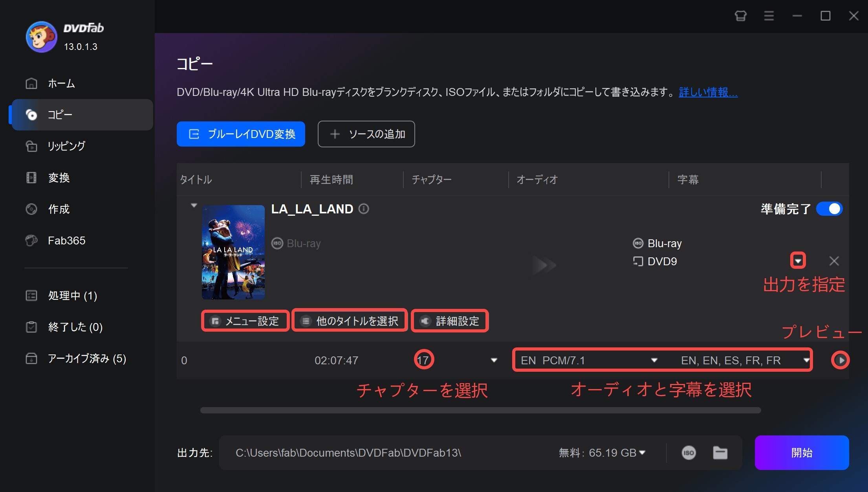Click the ripper icon beside リッピング
868x492 pixels.
click(x=31, y=146)
